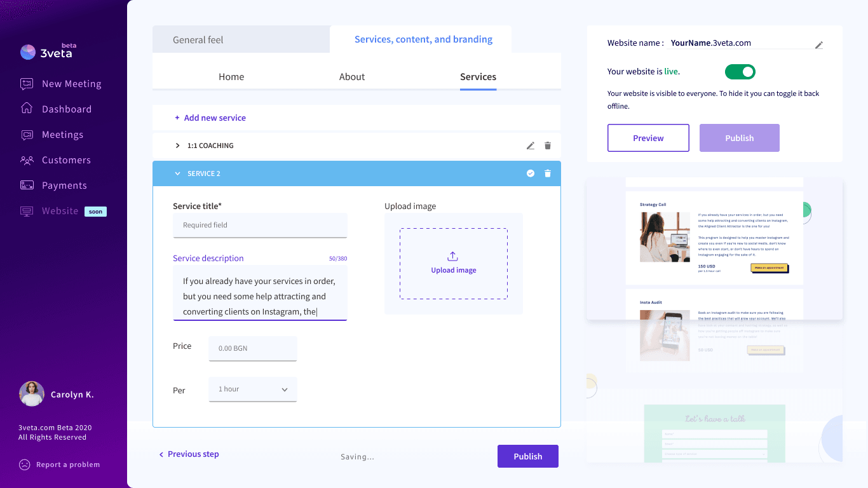868x488 pixels.
Task: Click the bottom Publish button
Action: [x=528, y=456]
